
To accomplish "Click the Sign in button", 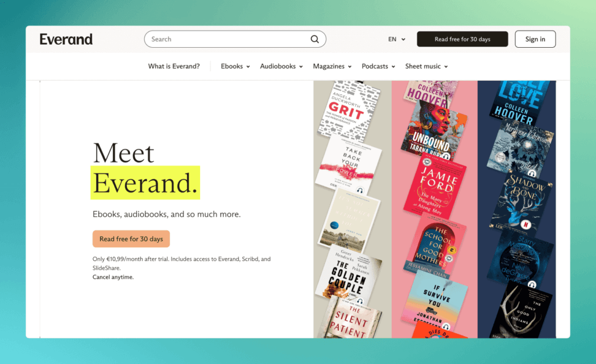I will click(x=535, y=39).
